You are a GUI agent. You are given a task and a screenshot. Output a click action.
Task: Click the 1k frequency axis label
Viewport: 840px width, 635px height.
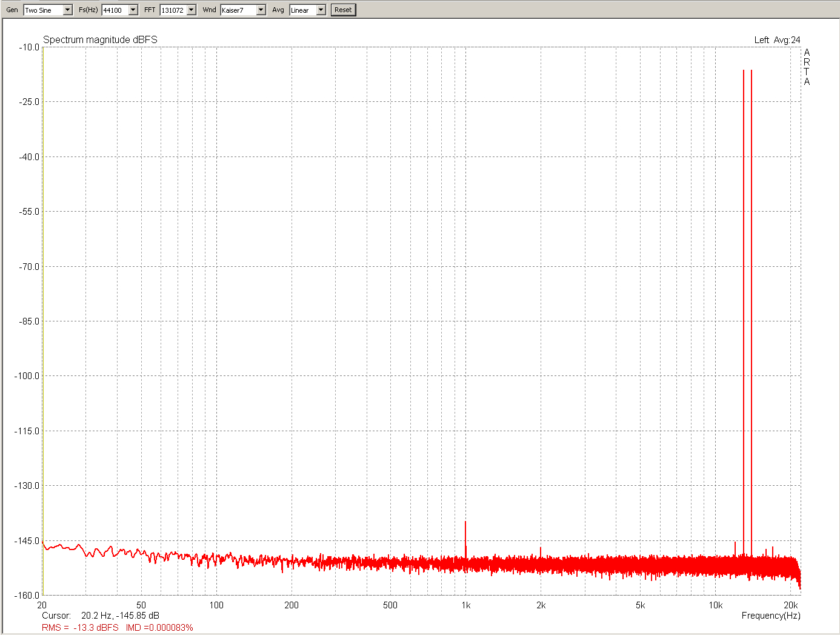click(x=465, y=605)
